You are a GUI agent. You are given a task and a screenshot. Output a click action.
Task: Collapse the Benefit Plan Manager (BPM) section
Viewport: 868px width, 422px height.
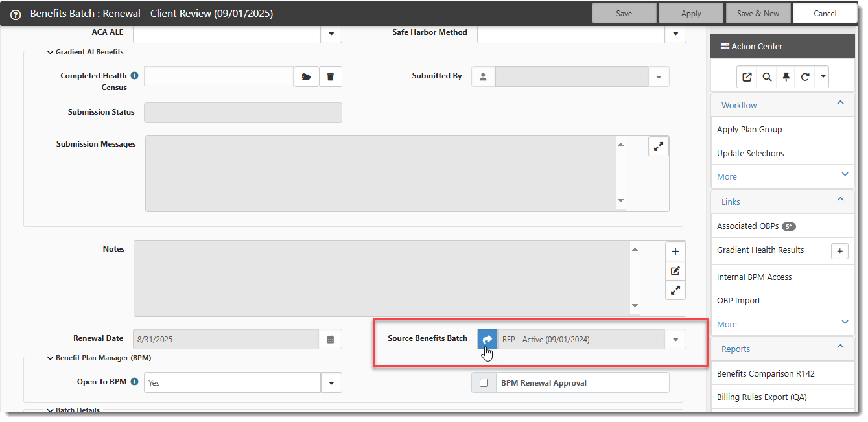(x=50, y=358)
